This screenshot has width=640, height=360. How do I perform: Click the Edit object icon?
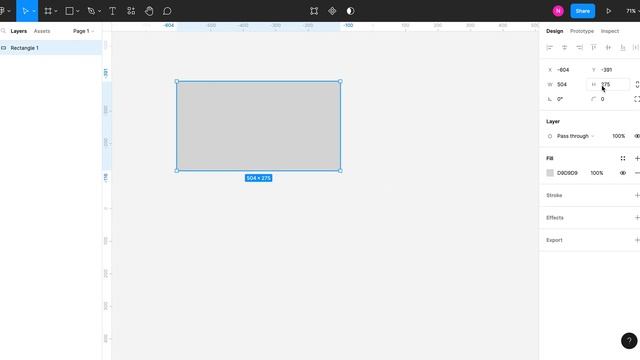tap(314, 11)
